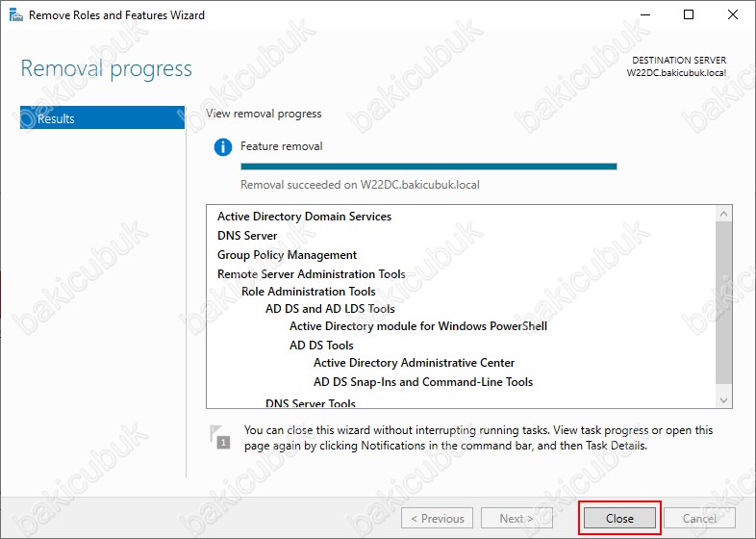
Task: Click the Next button
Action: point(517,518)
